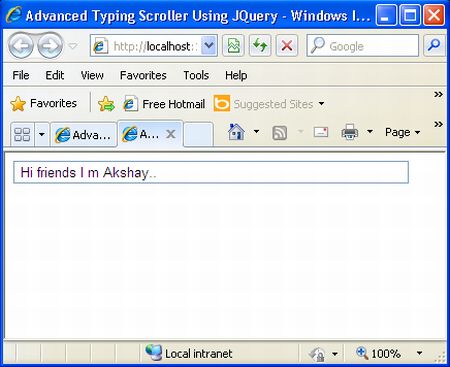Expand the address bar URL history dropdown
Viewport: 450px width, 367px height.
209,45
